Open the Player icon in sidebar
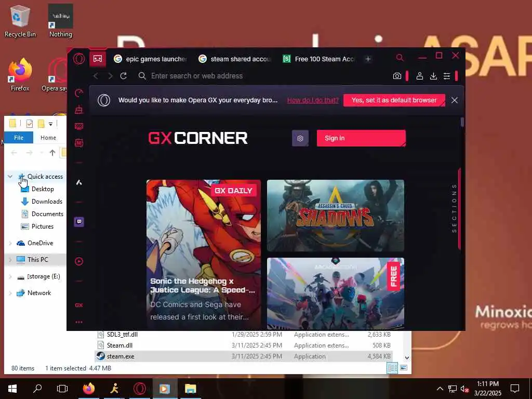The width and height of the screenshot is (532, 399). point(79,261)
